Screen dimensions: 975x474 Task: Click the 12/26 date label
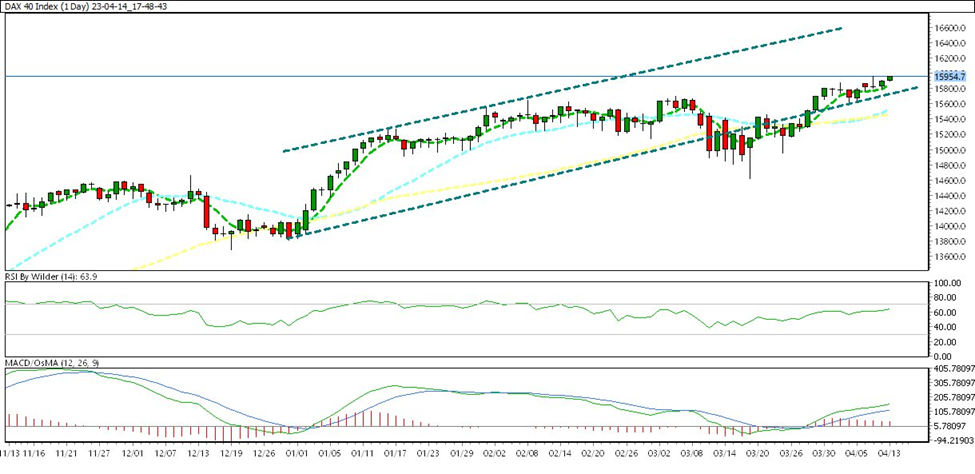point(263,454)
